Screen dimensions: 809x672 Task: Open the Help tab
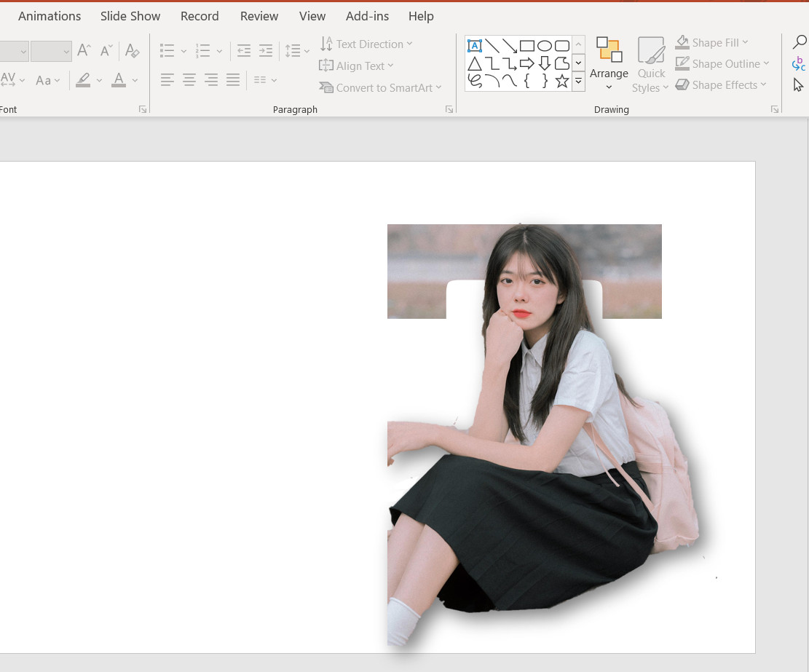[421, 16]
